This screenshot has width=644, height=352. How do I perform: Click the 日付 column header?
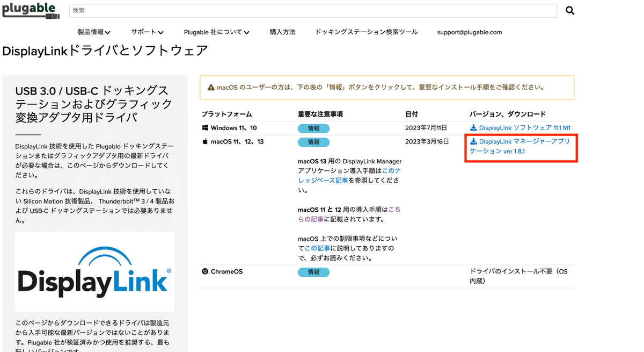pos(412,114)
